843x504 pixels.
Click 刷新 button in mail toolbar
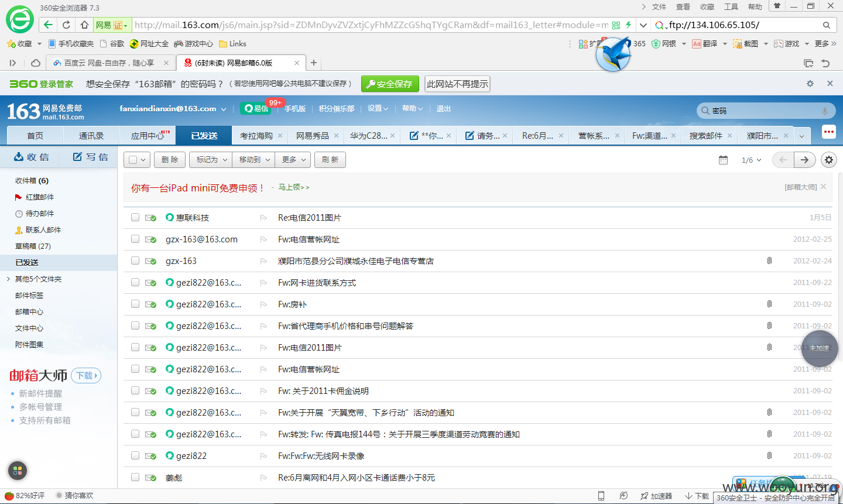(330, 160)
